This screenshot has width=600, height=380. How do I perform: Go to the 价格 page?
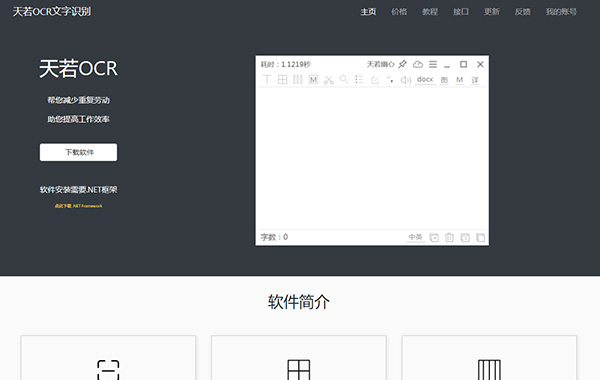pyautogui.click(x=399, y=12)
